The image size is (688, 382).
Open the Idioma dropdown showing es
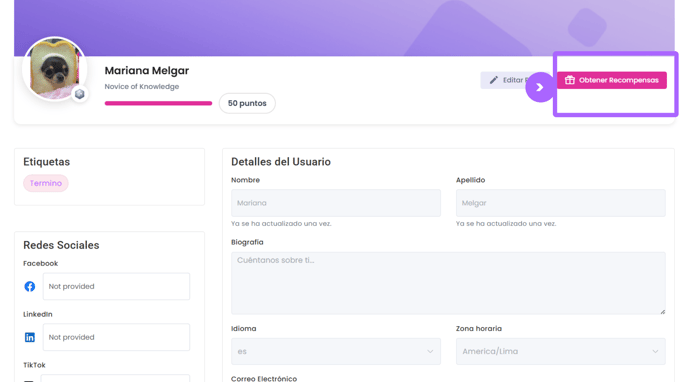click(x=336, y=351)
